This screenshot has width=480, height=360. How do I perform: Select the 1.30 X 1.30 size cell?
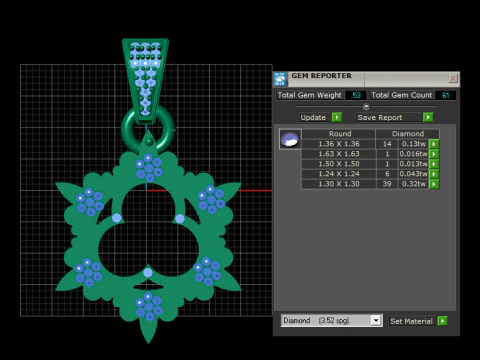(339, 184)
